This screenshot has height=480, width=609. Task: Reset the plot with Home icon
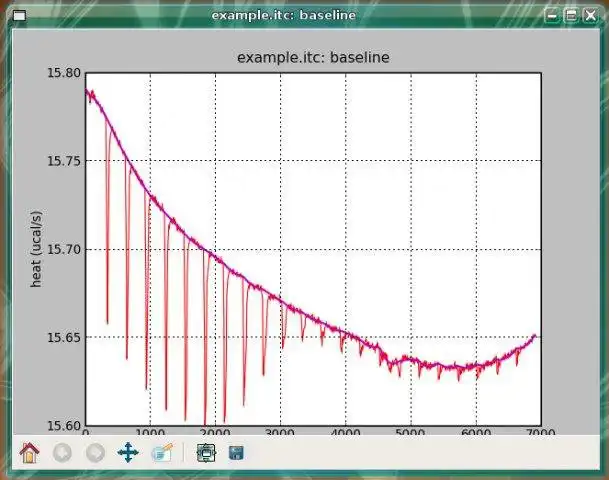pyautogui.click(x=30, y=452)
